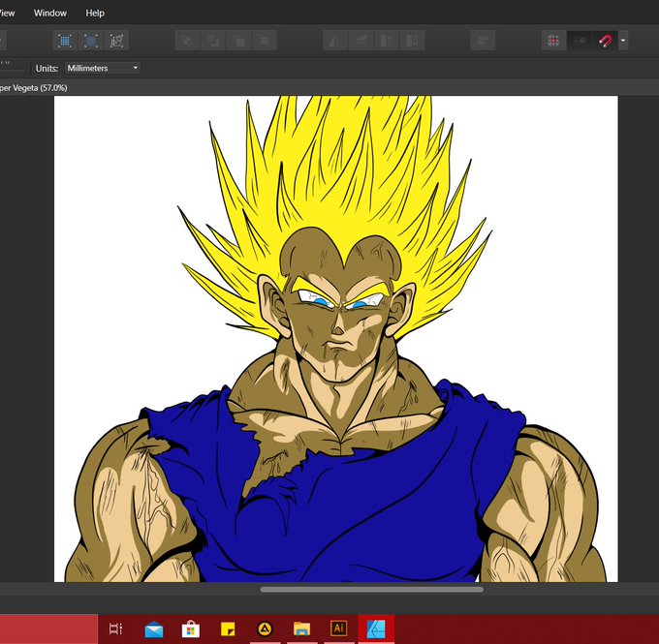Open File Explorer from taskbar
This screenshot has height=644, width=659.
pyautogui.click(x=301, y=629)
